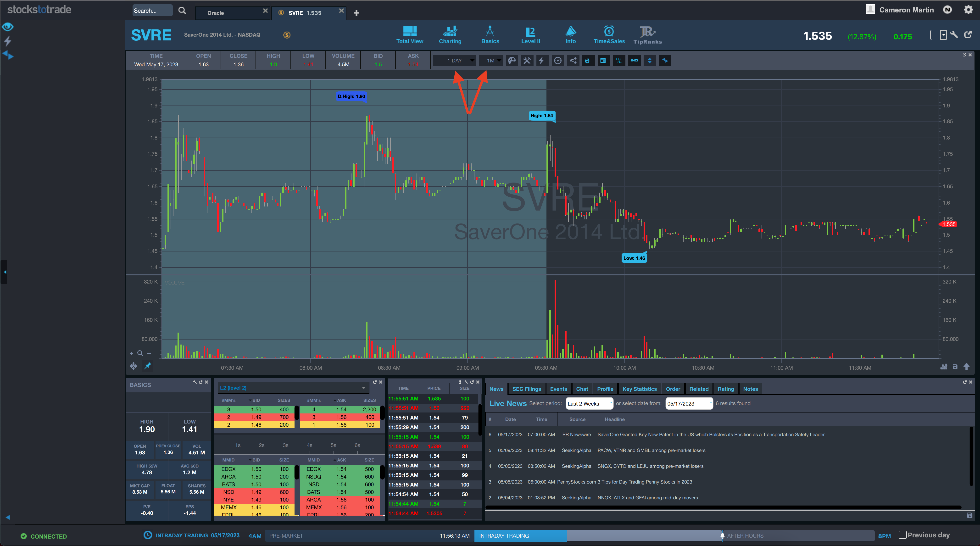The height and width of the screenshot is (546, 980).
Task: Toggle the news layout icon in chart toolbar
Action: click(x=603, y=61)
